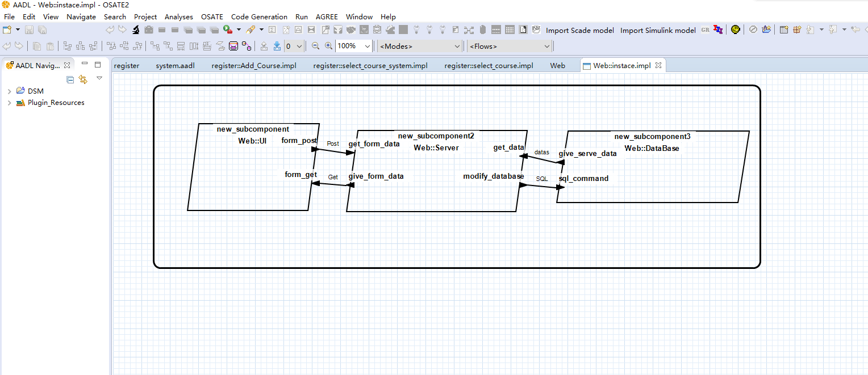The height and width of the screenshot is (375, 868).
Task: Expand the DSM project tree node
Action: pos(9,91)
